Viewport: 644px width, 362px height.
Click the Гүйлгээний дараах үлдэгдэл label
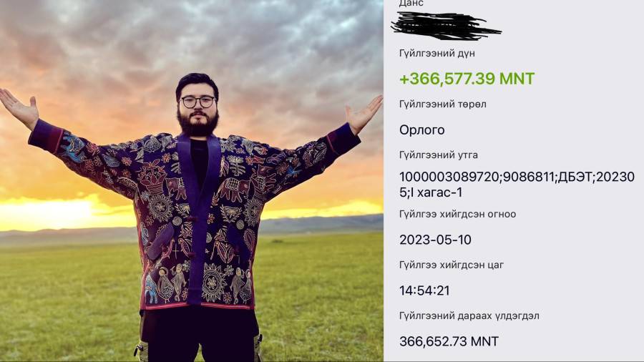tap(469, 315)
